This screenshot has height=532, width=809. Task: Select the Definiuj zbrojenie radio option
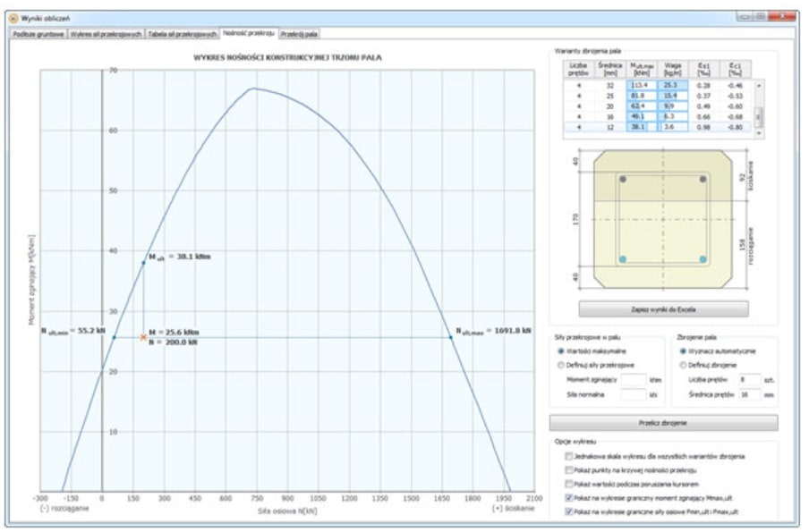click(681, 365)
